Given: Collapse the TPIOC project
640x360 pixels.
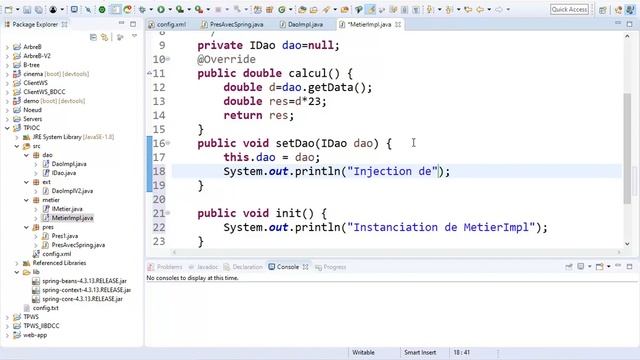Looking at the screenshot, I should pyautogui.click(x=7, y=128).
